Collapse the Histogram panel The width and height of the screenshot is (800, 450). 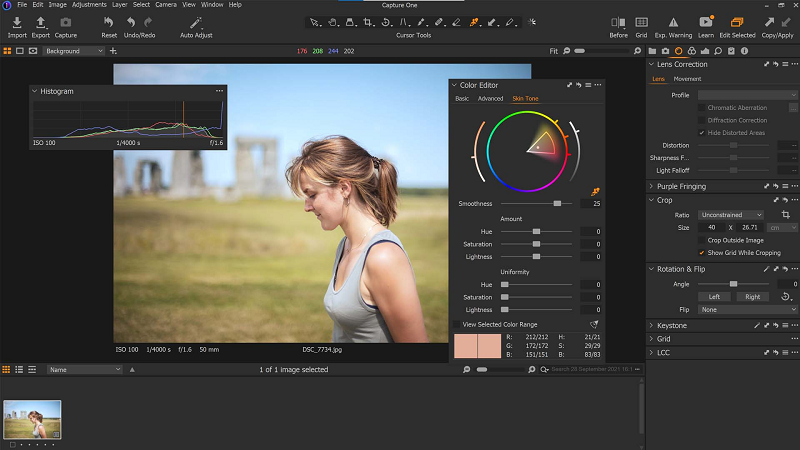(x=35, y=91)
